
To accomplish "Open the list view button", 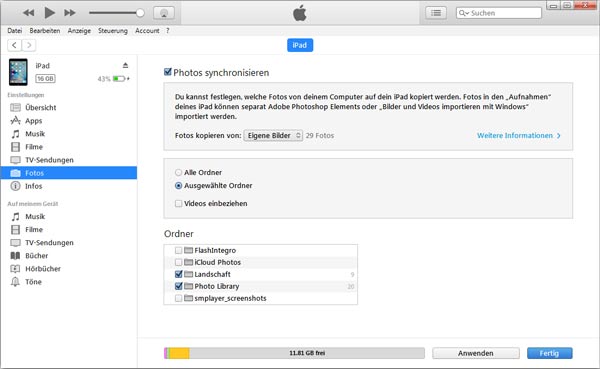I will click(x=436, y=13).
